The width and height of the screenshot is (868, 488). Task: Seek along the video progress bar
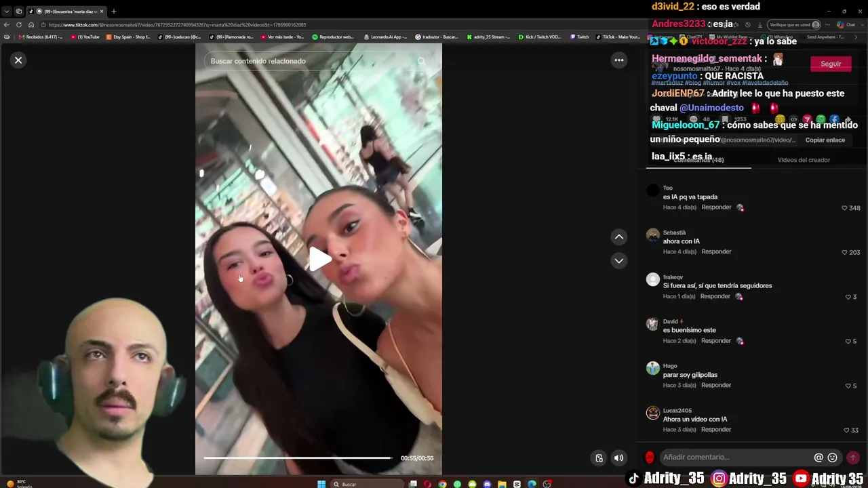pos(298,458)
